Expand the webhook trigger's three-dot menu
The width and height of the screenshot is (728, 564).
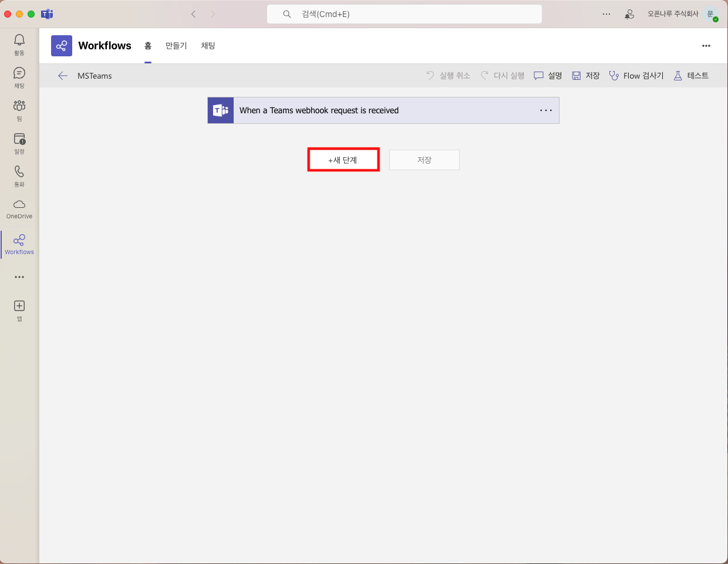point(546,110)
